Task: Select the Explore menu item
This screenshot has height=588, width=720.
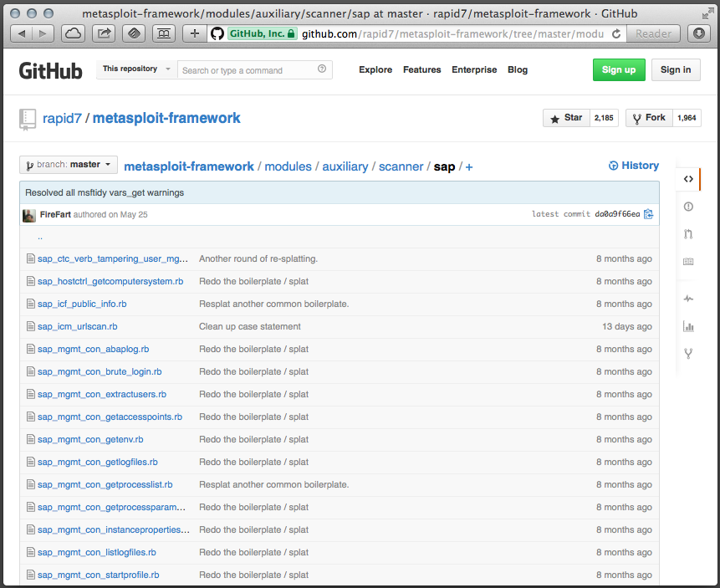Action: coord(375,70)
